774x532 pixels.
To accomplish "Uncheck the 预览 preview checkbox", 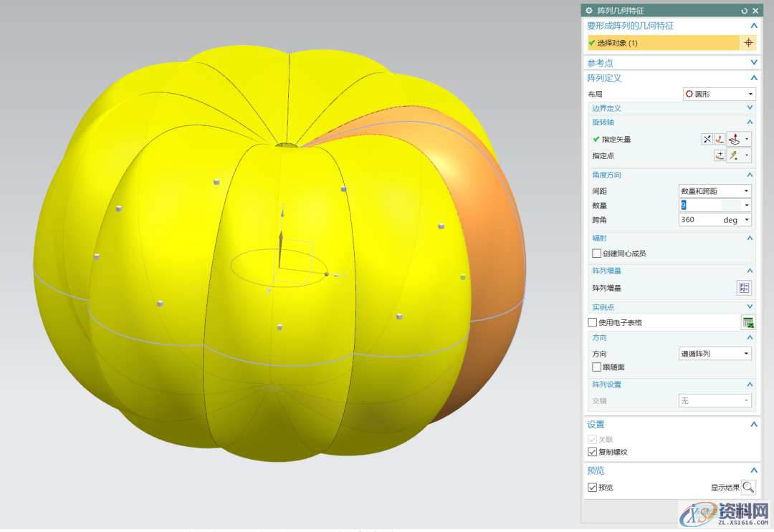I will 592,488.
